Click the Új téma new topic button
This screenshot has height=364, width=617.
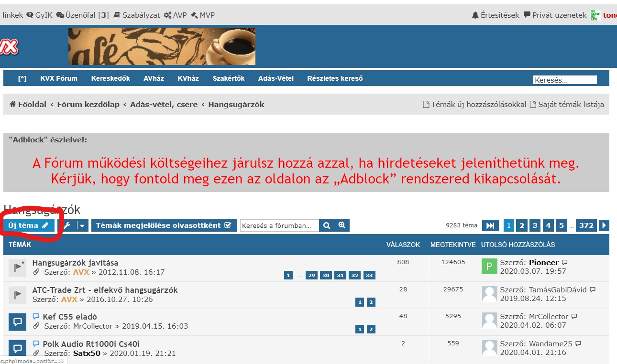point(29,225)
